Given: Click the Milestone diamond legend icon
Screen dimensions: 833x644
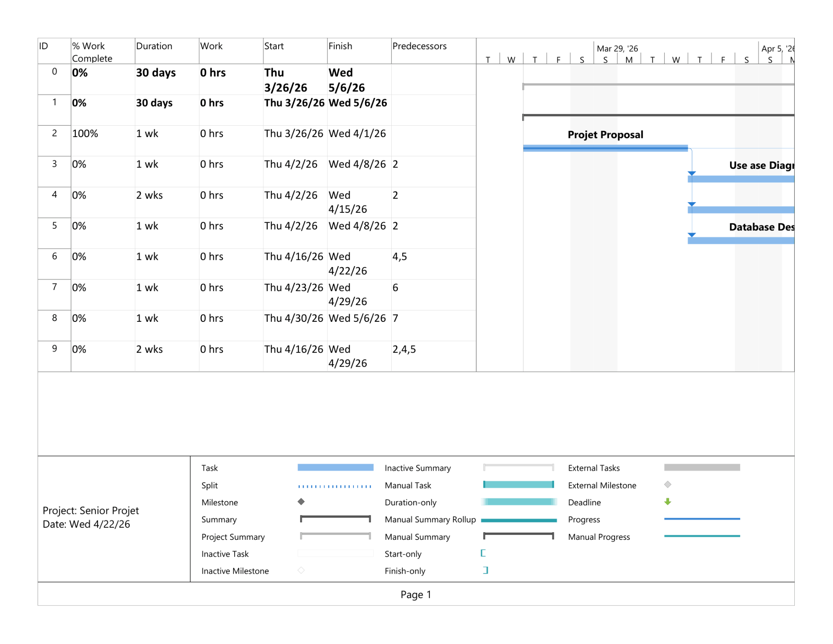Looking at the screenshot, I should tap(301, 502).
